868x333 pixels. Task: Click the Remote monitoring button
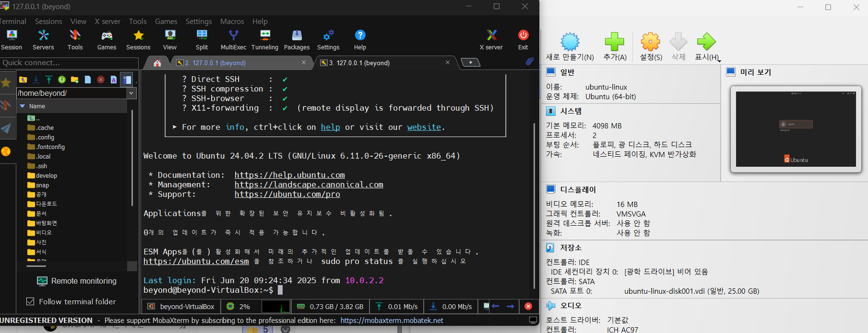(x=77, y=281)
